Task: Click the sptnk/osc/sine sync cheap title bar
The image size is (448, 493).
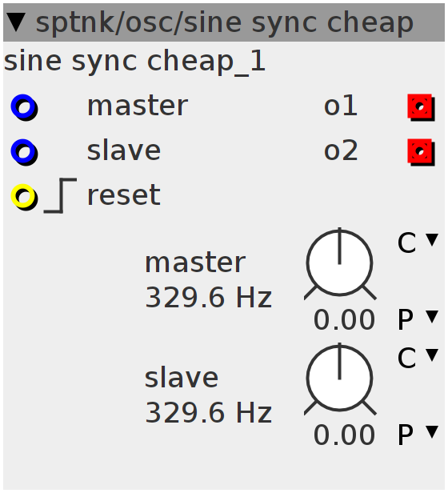Action: click(224, 22)
